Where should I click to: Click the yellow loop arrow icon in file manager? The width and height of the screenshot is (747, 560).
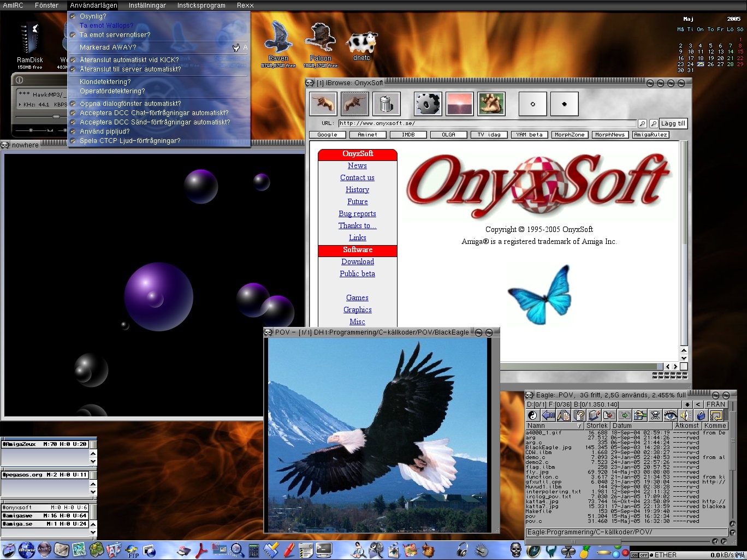tap(716, 416)
